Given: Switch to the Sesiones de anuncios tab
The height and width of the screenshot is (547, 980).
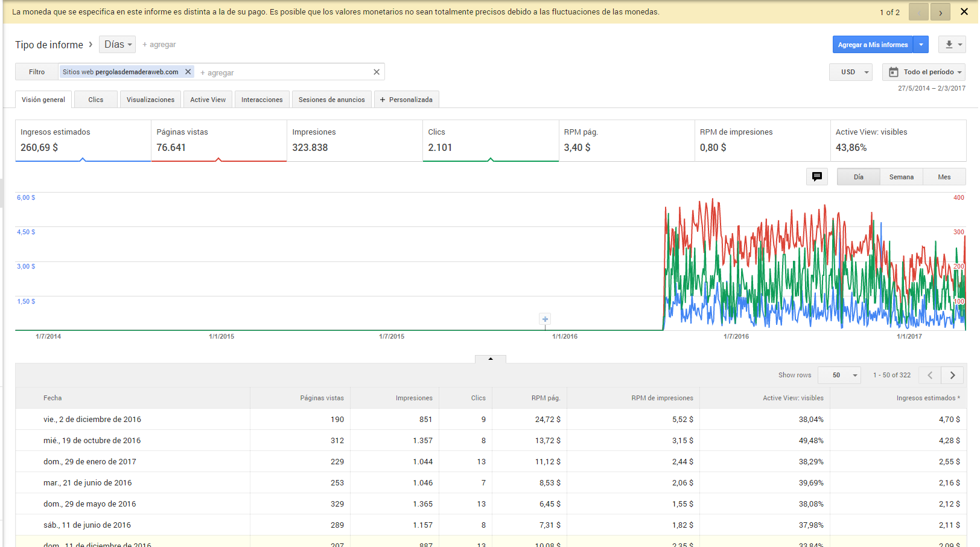Looking at the screenshot, I should pos(331,100).
